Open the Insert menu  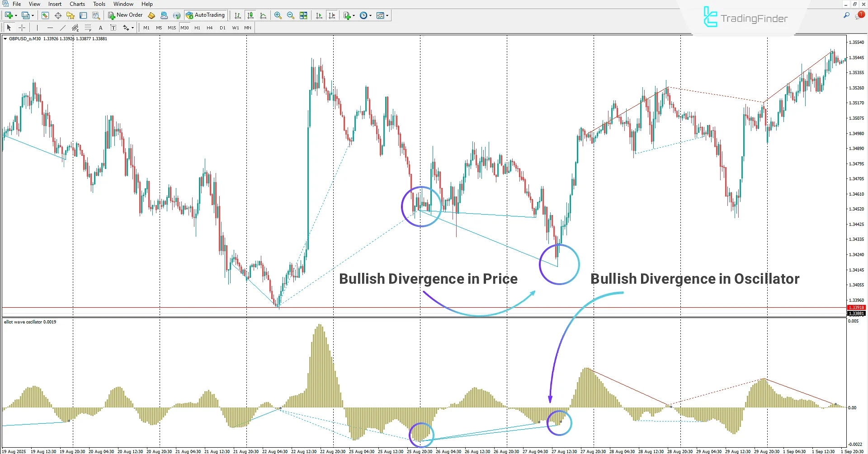[54, 4]
